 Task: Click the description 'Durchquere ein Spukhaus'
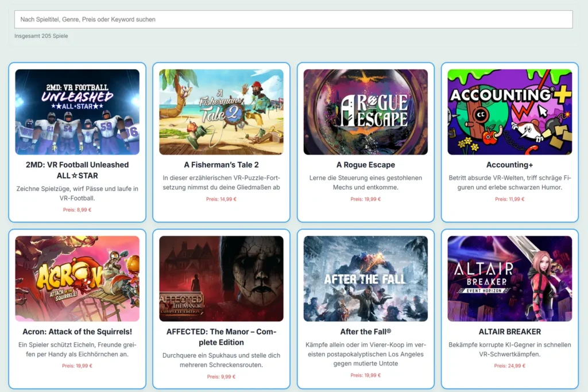click(x=221, y=360)
